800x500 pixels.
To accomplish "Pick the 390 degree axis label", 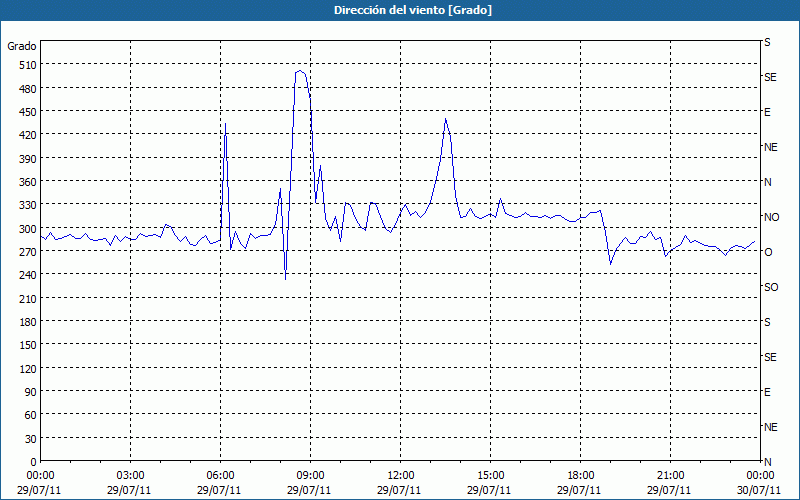I will [28, 159].
